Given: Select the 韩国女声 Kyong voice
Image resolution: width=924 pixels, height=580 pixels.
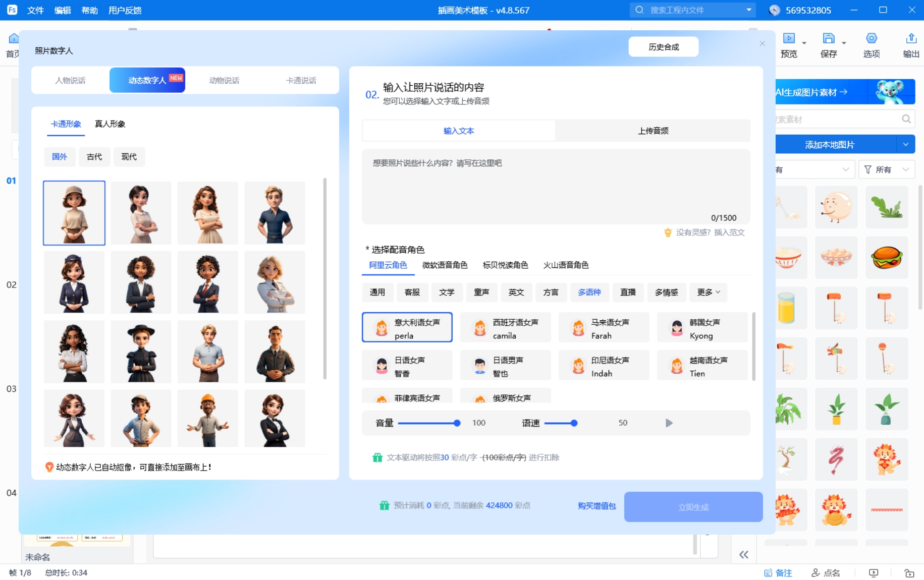Looking at the screenshot, I should (x=701, y=327).
